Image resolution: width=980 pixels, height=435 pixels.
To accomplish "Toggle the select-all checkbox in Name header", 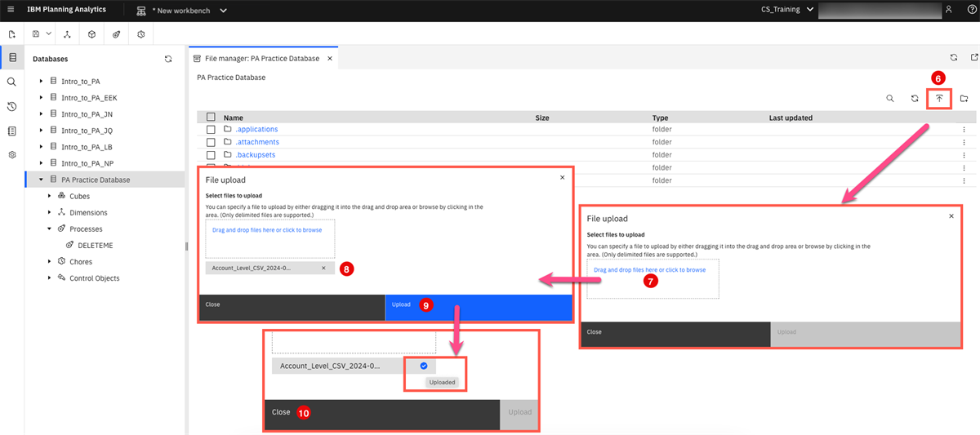I will click(211, 118).
